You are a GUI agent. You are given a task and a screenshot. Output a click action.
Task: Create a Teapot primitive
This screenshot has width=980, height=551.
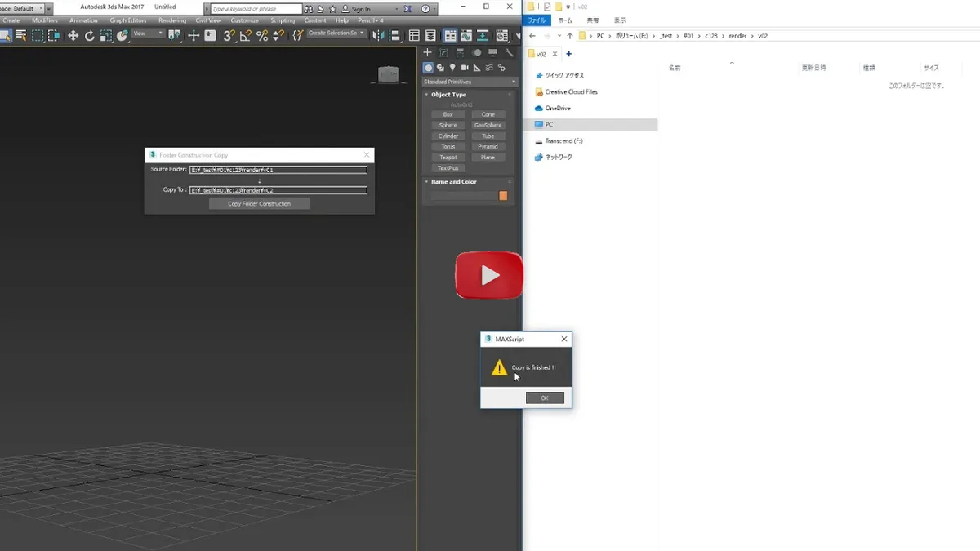tap(448, 158)
